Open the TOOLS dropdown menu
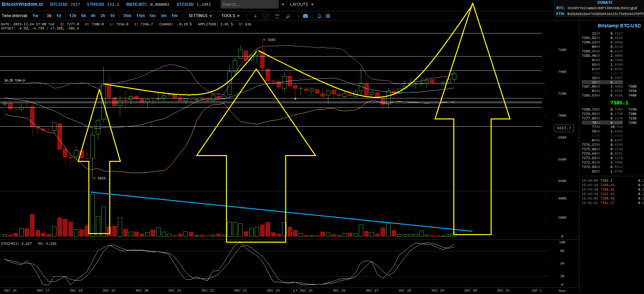This screenshot has height=294, width=644. (230, 16)
